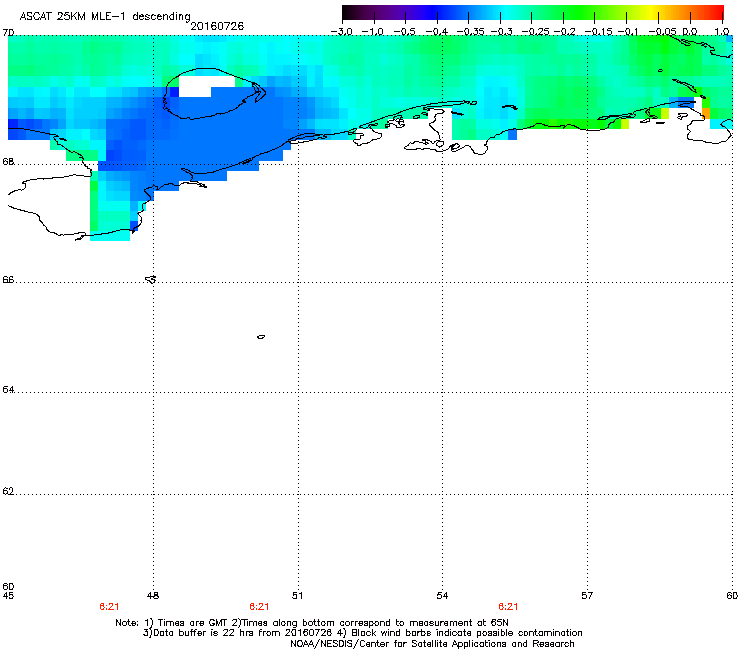740x650 pixels.
Task: Click the latitude "64" axis label
Action: click(8, 390)
